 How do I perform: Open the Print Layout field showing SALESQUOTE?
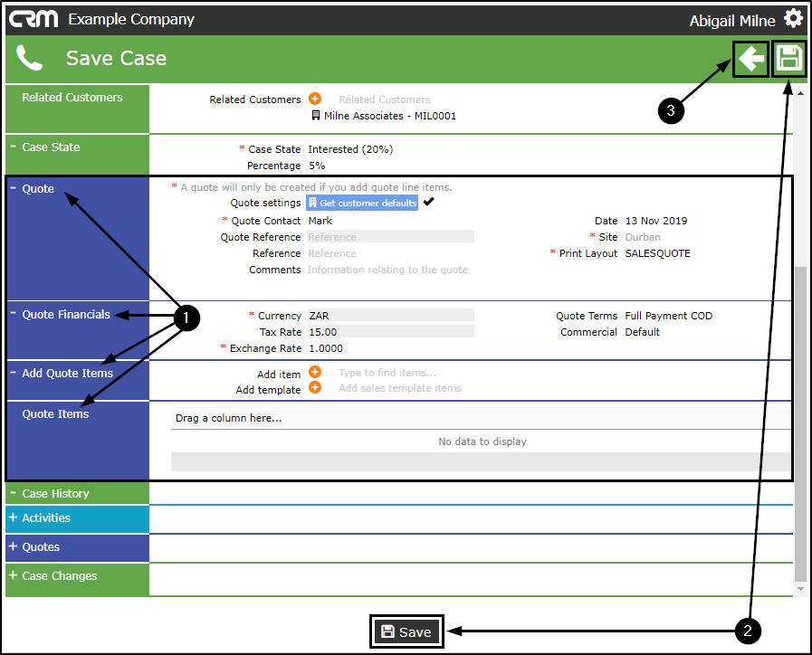coord(657,253)
